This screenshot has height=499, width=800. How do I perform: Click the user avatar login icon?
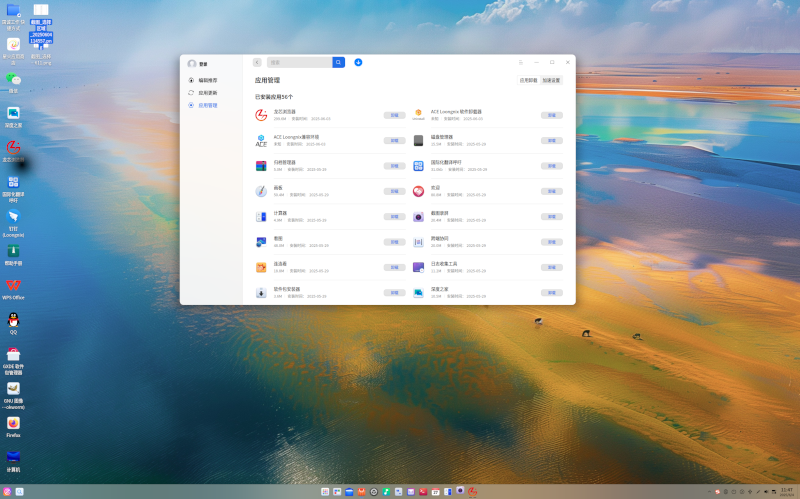[x=192, y=64]
